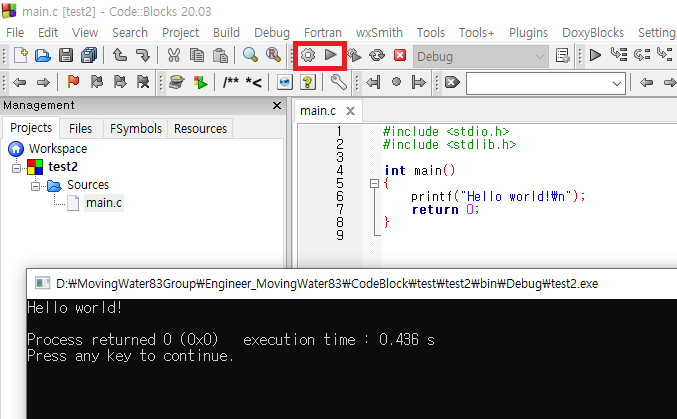The height and width of the screenshot is (419, 677).
Task: Go to previous bookmark flag icon
Action: click(97, 82)
